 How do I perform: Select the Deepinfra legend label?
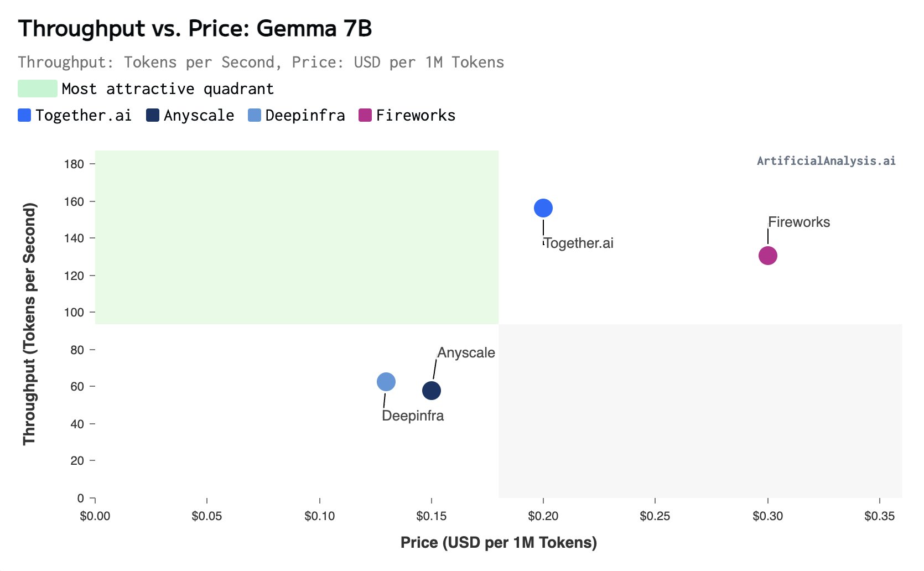(x=305, y=115)
